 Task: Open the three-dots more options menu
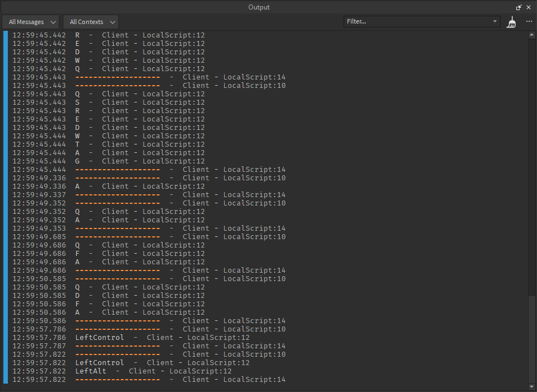pos(529,22)
